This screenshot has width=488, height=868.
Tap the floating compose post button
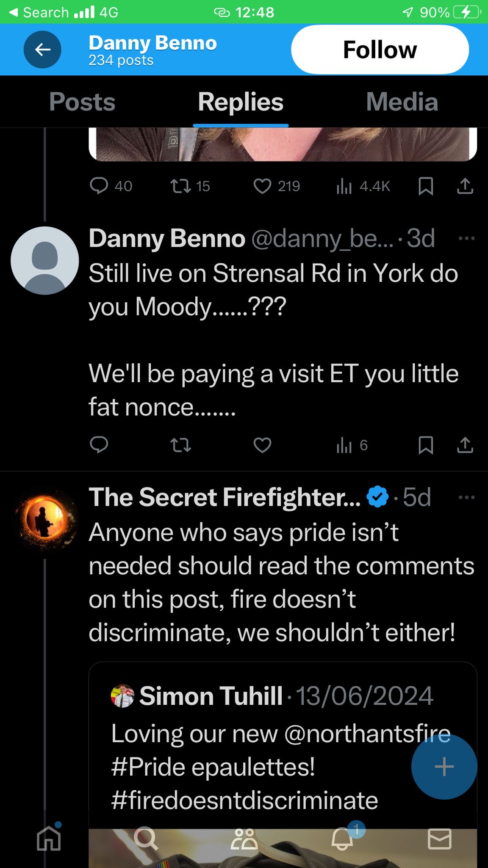[x=444, y=766]
